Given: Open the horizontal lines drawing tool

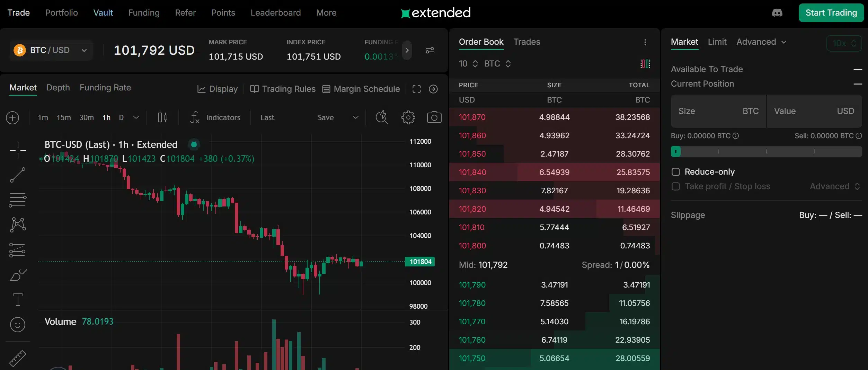Looking at the screenshot, I should (17, 200).
